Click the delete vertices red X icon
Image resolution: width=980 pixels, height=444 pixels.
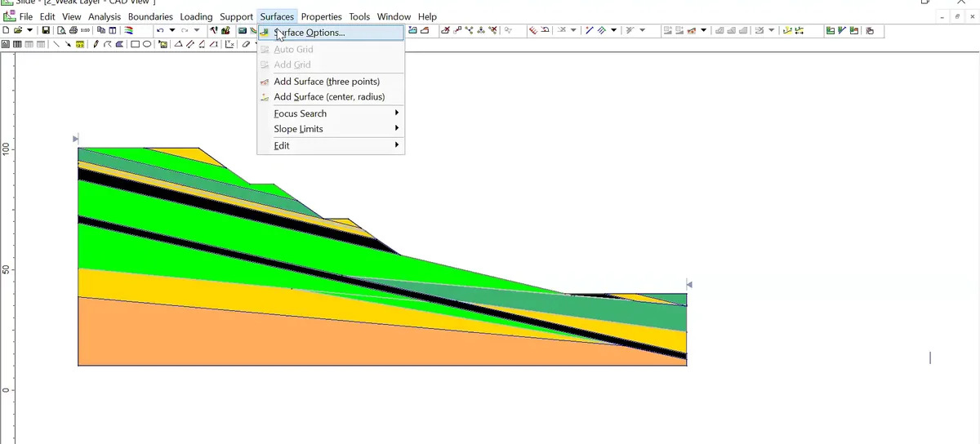pyautogui.click(x=493, y=31)
